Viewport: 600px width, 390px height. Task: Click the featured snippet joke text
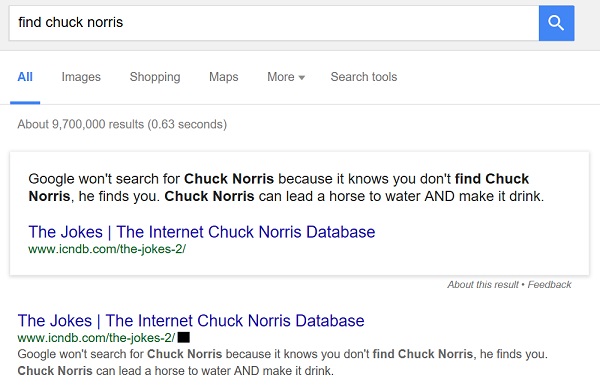pos(286,188)
